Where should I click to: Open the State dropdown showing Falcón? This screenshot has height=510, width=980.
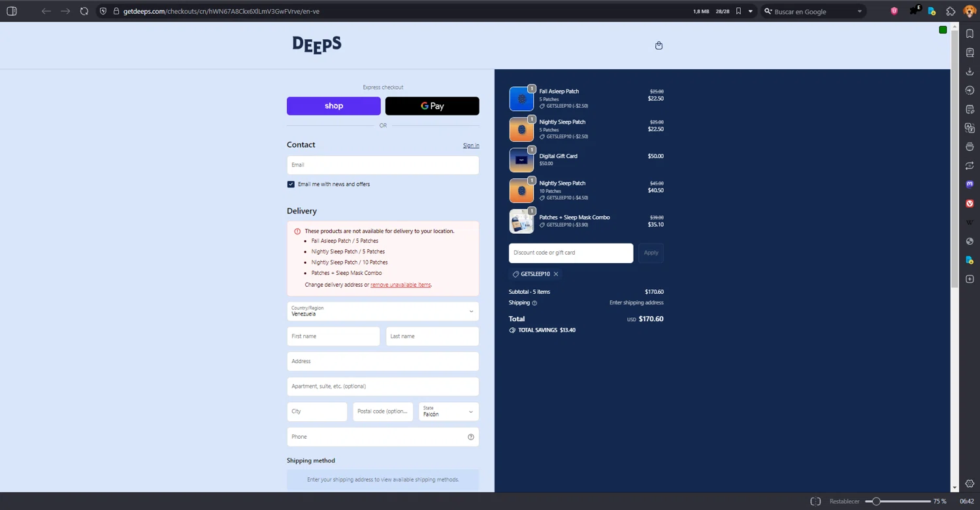[449, 411]
